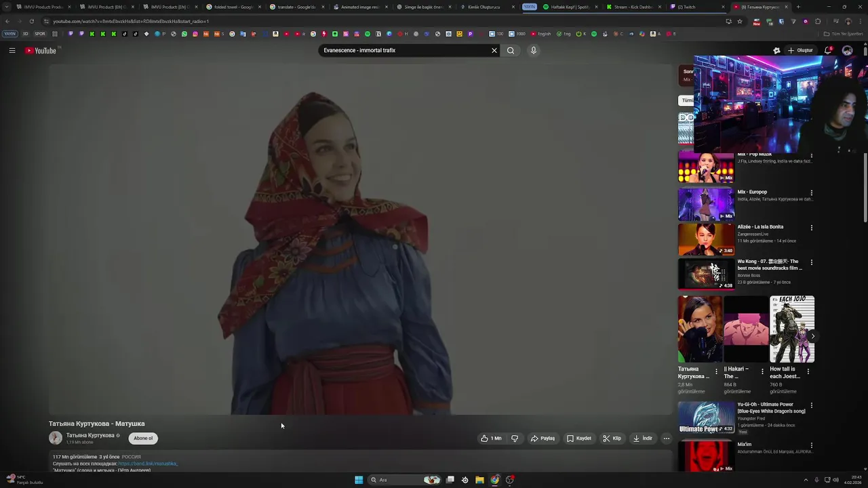Open options for How tall Joestar short
This screenshot has width=868, height=488.
[x=808, y=371]
